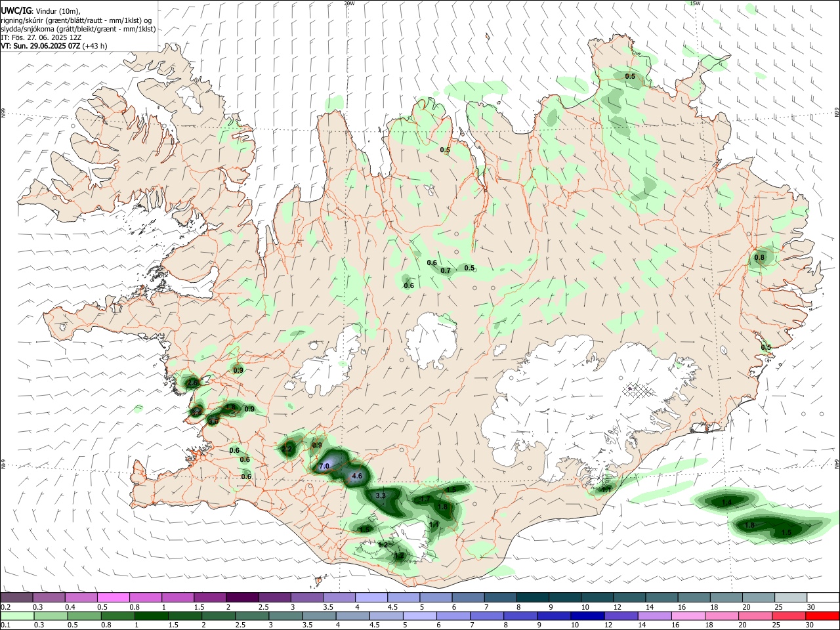Select lower scale bright red swatch after 30
Image resolution: width=840 pixels, height=630 pixels.
pos(824,616)
